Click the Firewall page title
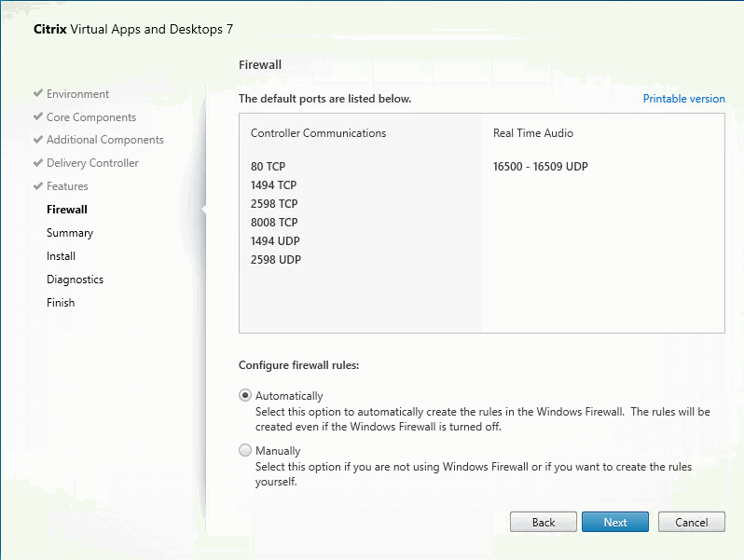This screenshot has width=744, height=560. pyautogui.click(x=260, y=64)
